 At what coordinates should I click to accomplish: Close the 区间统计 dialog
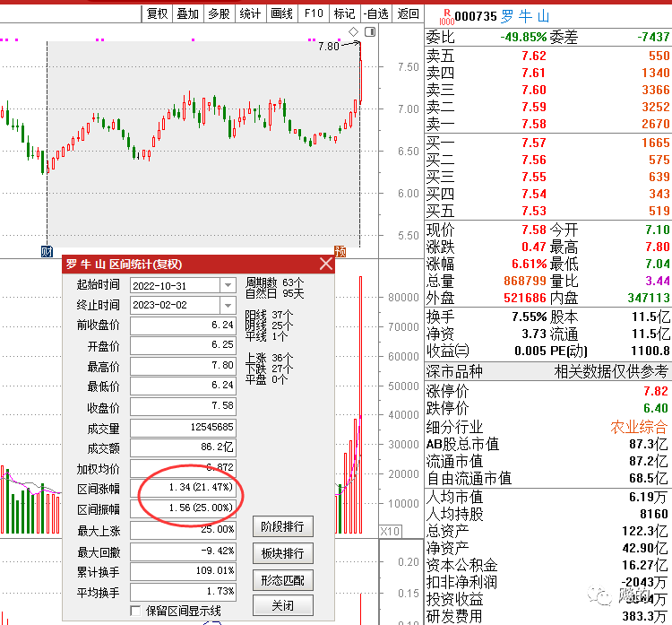click(x=326, y=264)
